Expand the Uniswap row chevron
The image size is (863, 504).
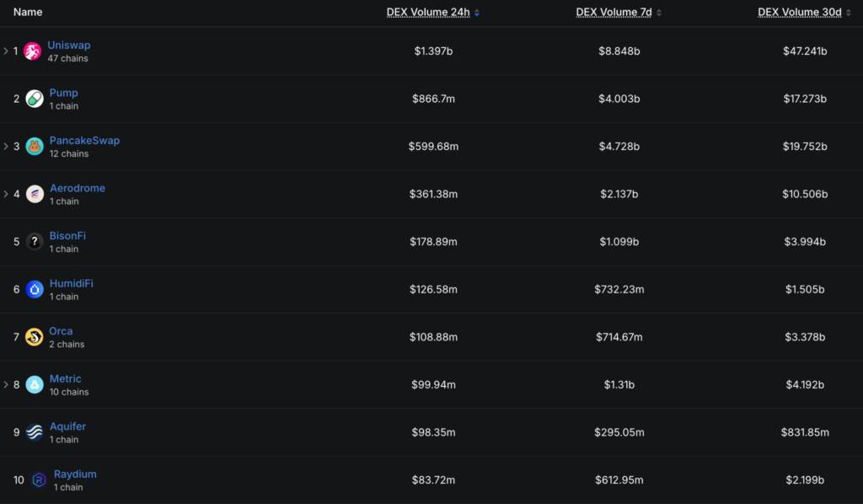6,51
